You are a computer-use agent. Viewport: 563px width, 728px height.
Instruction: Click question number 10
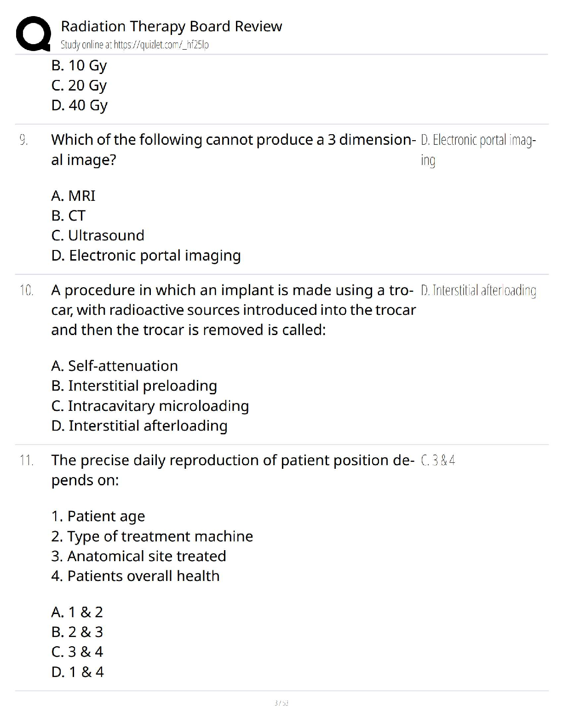click(26, 290)
